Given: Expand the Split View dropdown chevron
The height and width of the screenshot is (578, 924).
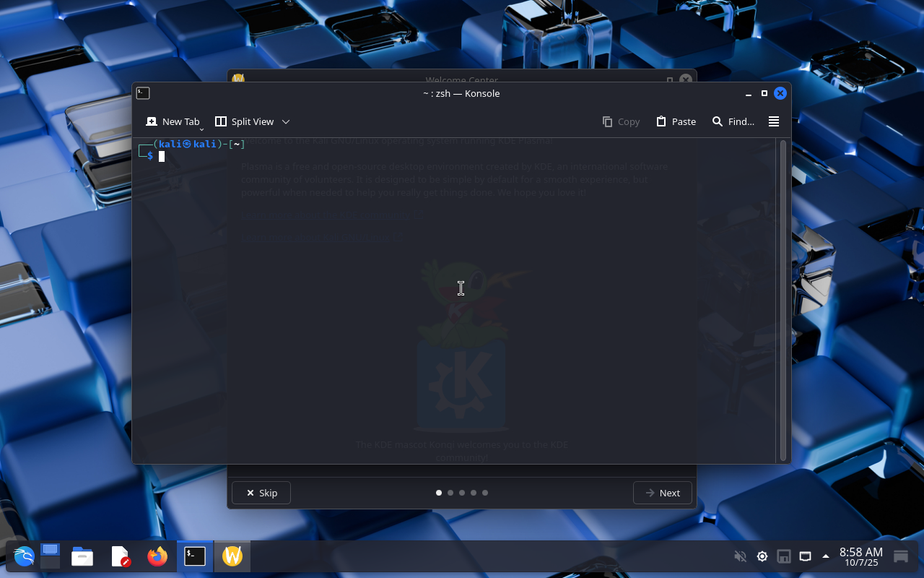Looking at the screenshot, I should pos(286,121).
